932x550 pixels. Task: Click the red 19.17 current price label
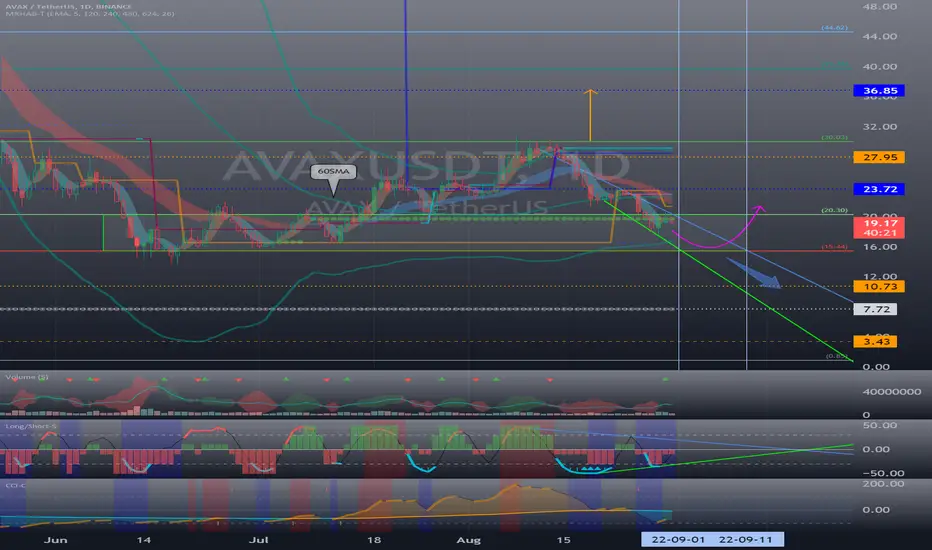tap(879, 228)
